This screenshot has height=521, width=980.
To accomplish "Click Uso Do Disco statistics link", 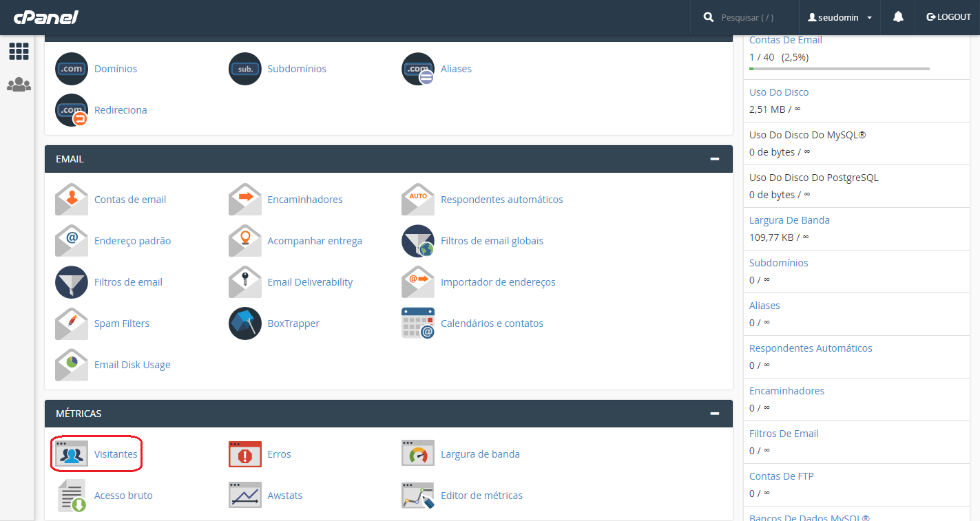I will tap(779, 92).
